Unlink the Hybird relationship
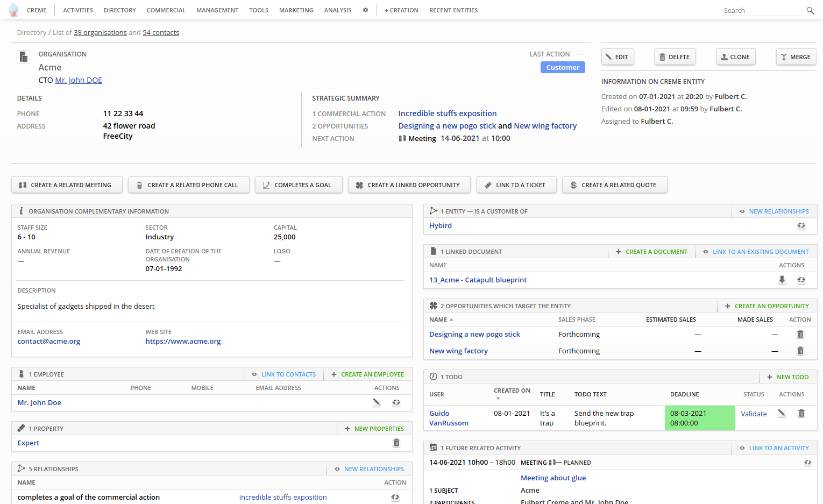Viewport: 823px width, 504px height. (x=801, y=226)
